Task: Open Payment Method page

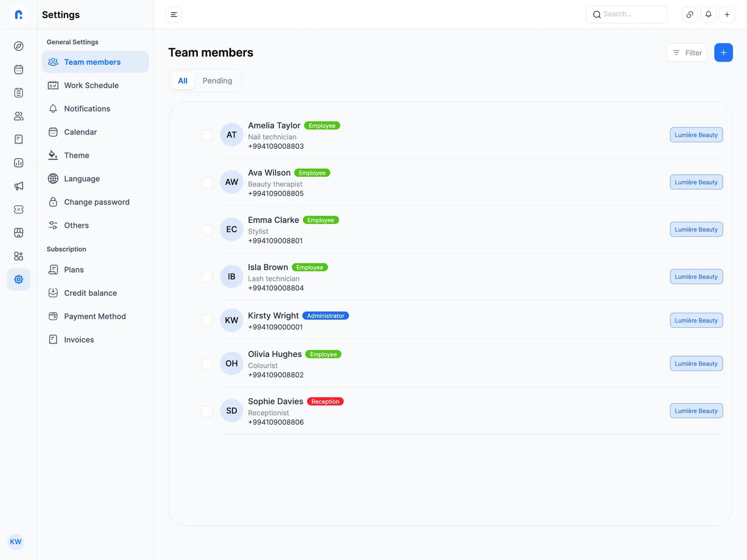Action: [x=95, y=316]
